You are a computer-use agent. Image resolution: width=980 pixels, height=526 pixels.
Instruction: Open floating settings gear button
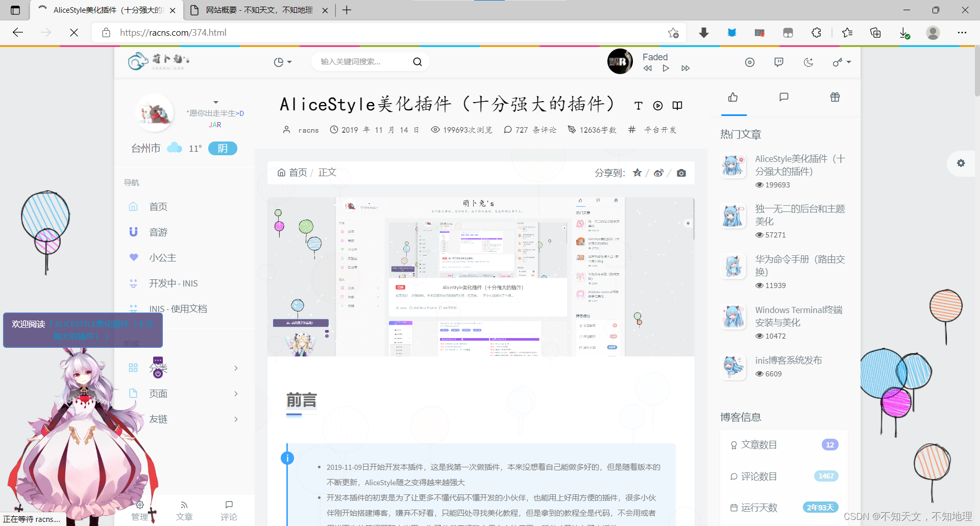tap(961, 163)
